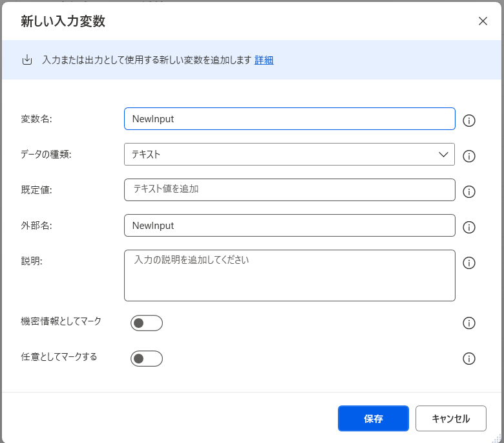This screenshot has height=443, width=504.
Task: Open the 詳細 link in the banner
Action: click(x=264, y=60)
